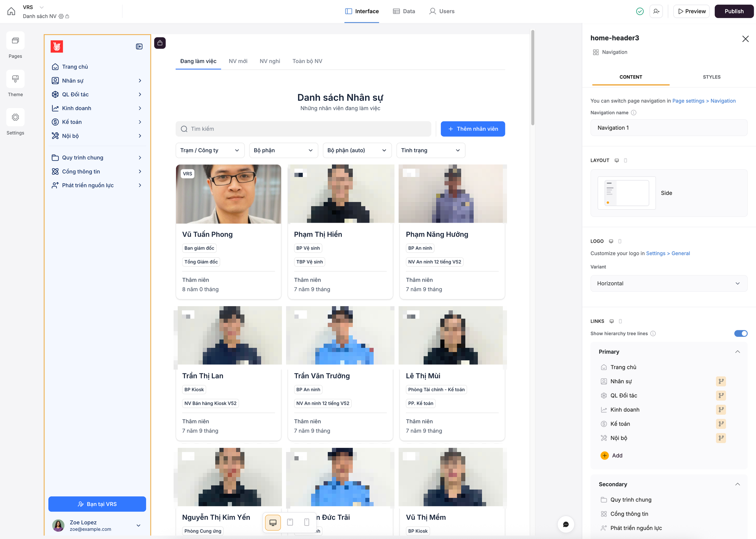Image resolution: width=756 pixels, height=539 pixels.
Task: Select the Interface tab
Action: pos(362,11)
